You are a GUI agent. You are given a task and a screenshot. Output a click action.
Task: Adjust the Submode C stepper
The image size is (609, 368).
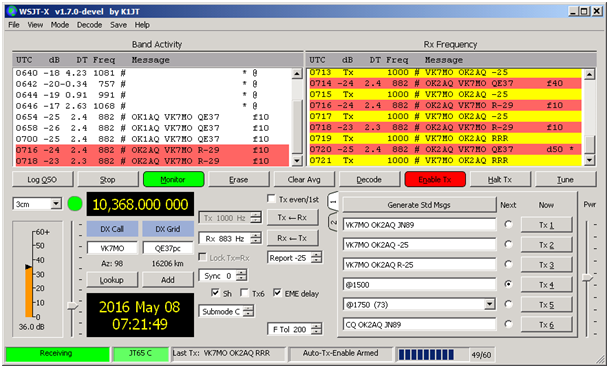[x=249, y=312]
